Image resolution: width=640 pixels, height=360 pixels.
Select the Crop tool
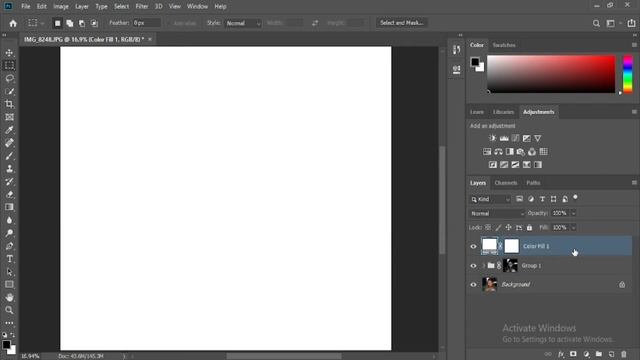[9, 104]
